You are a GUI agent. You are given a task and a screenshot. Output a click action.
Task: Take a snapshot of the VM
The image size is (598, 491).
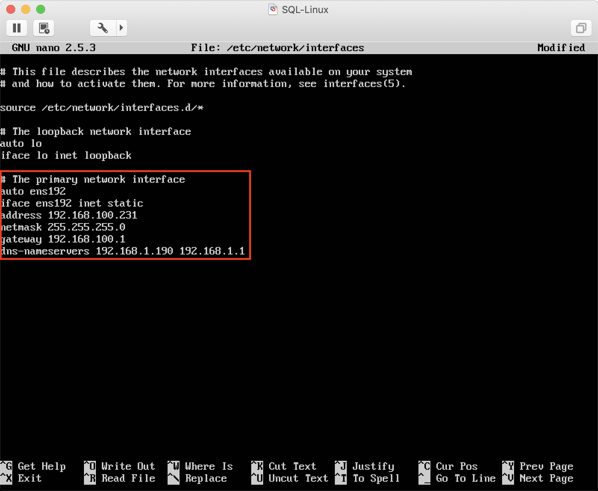click(x=44, y=28)
